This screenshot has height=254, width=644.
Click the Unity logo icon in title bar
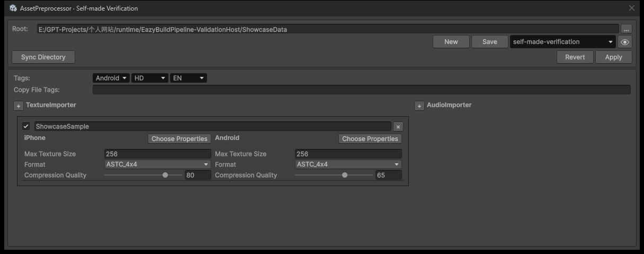[x=13, y=8]
